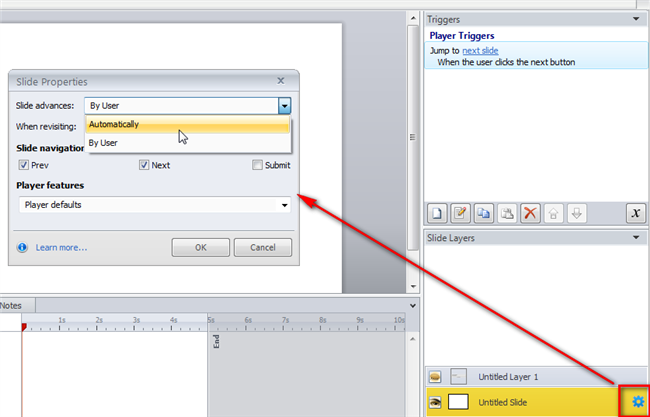Viewport: 650px width, 417px height.
Task: Select the Untitled Slide row name
Action: coord(502,402)
